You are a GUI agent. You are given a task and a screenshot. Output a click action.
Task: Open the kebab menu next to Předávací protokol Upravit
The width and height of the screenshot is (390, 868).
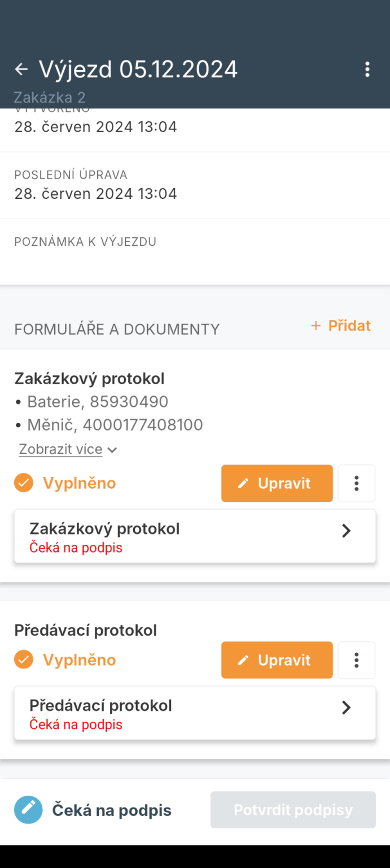pos(356,660)
